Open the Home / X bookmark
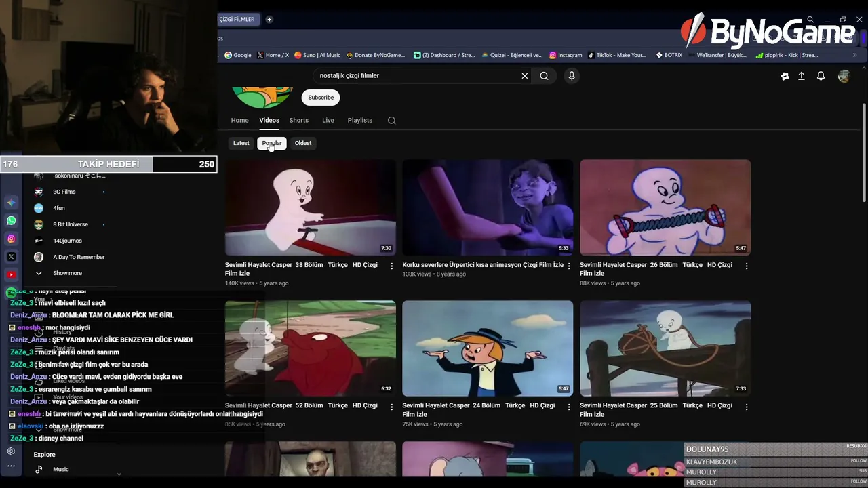This screenshot has height=488, width=868. pos(273,55)
